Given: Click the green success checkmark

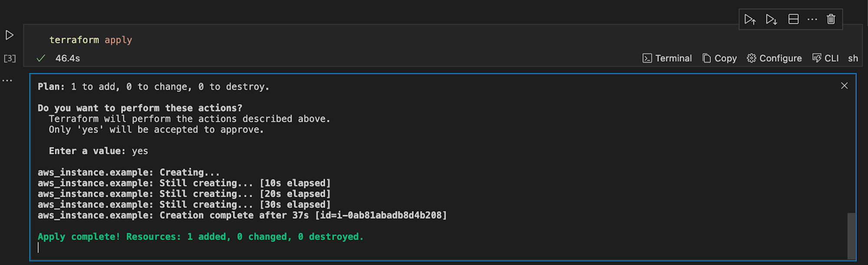Looking at the screenshot, I should click(x=41, y=58).
